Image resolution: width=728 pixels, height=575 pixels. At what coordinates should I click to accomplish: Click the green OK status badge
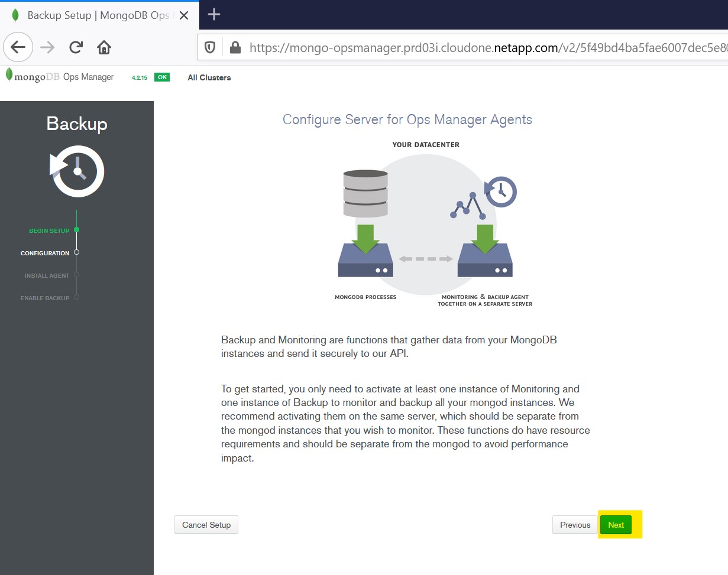pyautogui.click(x=161, y=77)
